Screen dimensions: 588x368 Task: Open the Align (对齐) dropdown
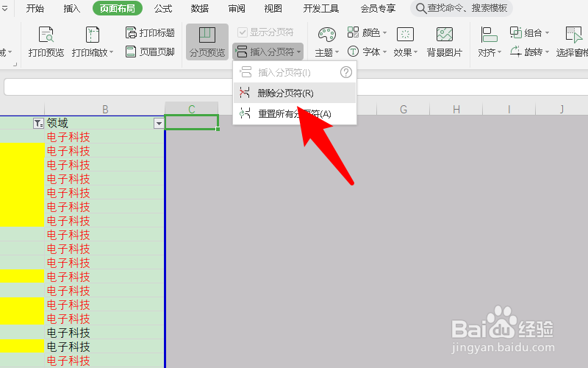click(490, 42)
